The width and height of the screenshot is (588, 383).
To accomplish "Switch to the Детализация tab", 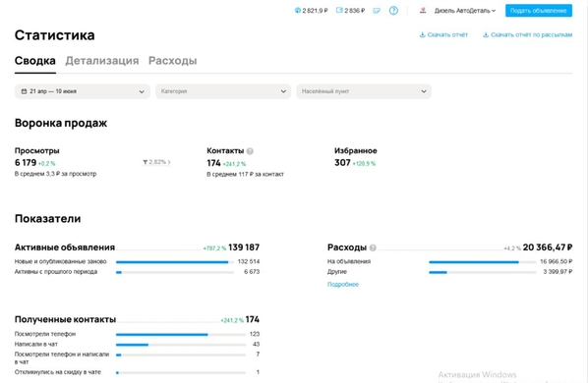I will click(102, 61).
